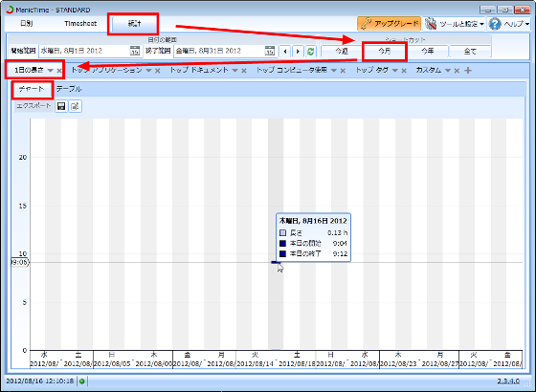This screenshot has width=536, height=392.
Task: Click status bar timestamp 2012/08/16 12:10:18
Action: coord(39,381)
